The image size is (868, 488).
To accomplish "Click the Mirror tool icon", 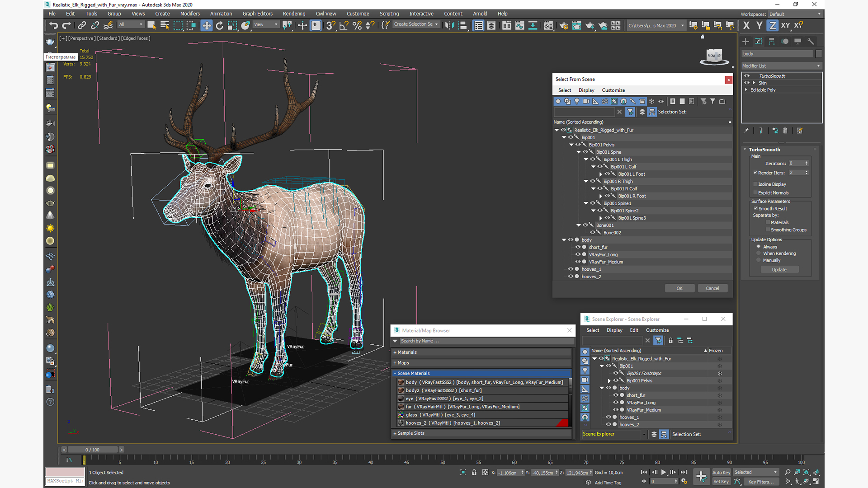I will (x=449, y=25).
